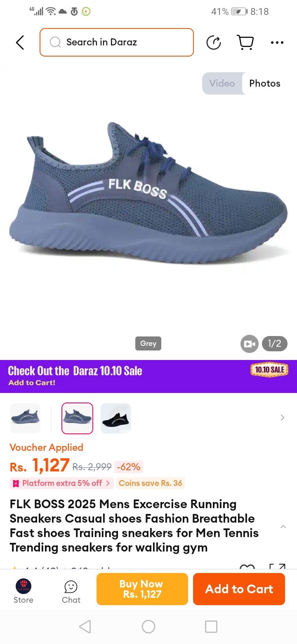Image resolution: width=297 pixels, height=644 pixels.
Task: Open Platform extra 5% off details
Action: [x=62, y=483]
